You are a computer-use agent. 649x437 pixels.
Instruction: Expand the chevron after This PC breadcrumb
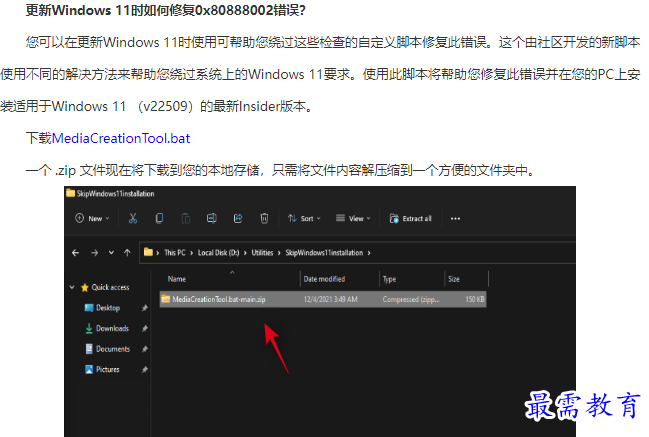[192, 253]
